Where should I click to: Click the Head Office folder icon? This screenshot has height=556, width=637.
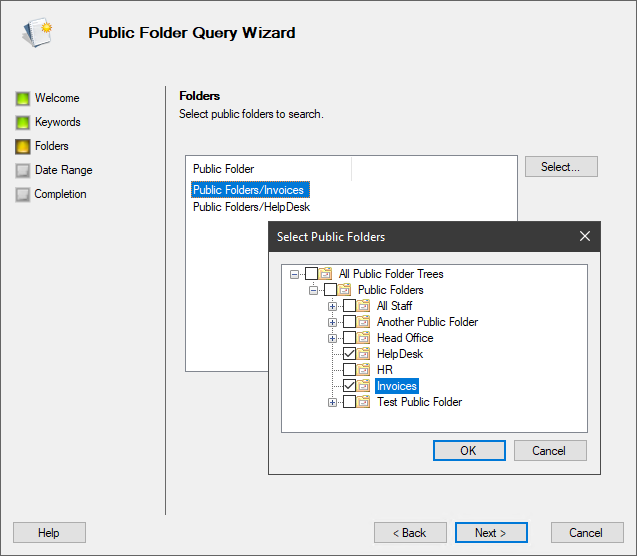tap(364, 338)
